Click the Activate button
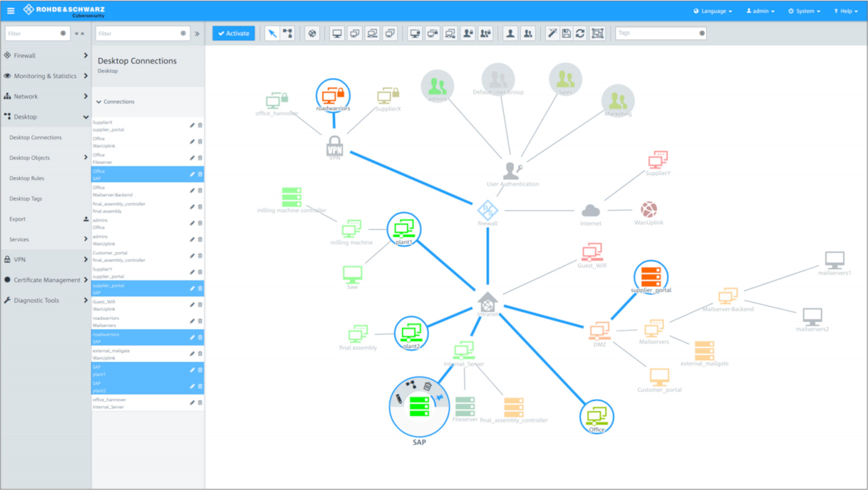Viewport: 868px width, 490px height. [234, 33]
